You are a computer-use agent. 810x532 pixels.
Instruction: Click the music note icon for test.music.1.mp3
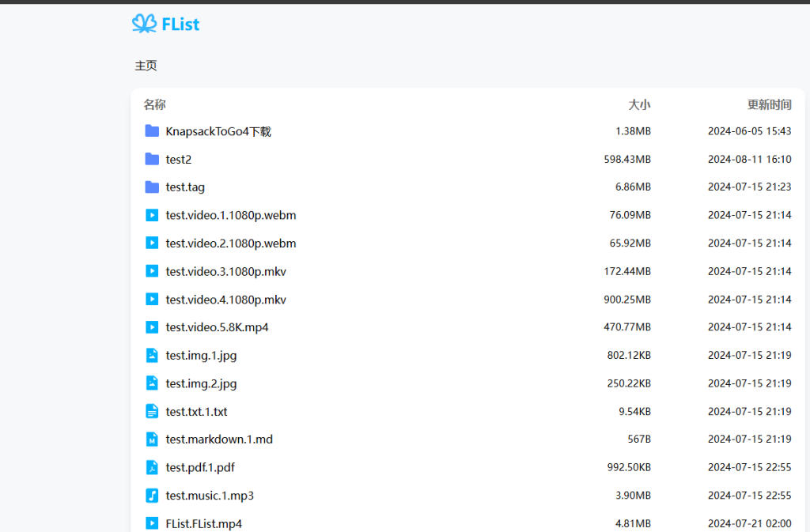tap(152, 496)
